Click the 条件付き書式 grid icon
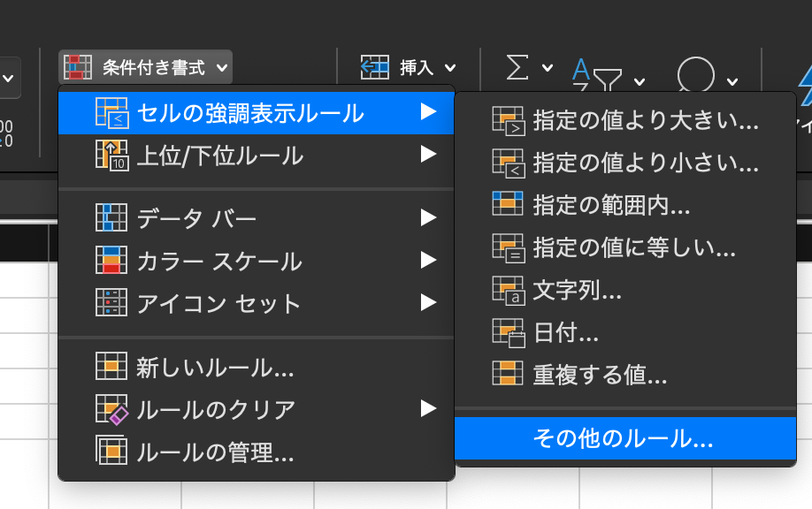 (x=77, y=67)
